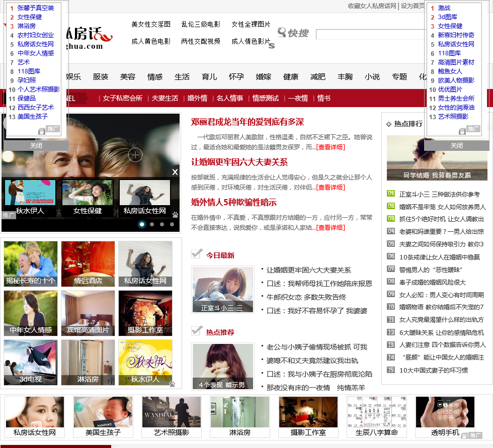The height and width of the screenshot is (448, 493).
Task: Click 收藏女人私房话网 link at top
Action: pos(372,6)
